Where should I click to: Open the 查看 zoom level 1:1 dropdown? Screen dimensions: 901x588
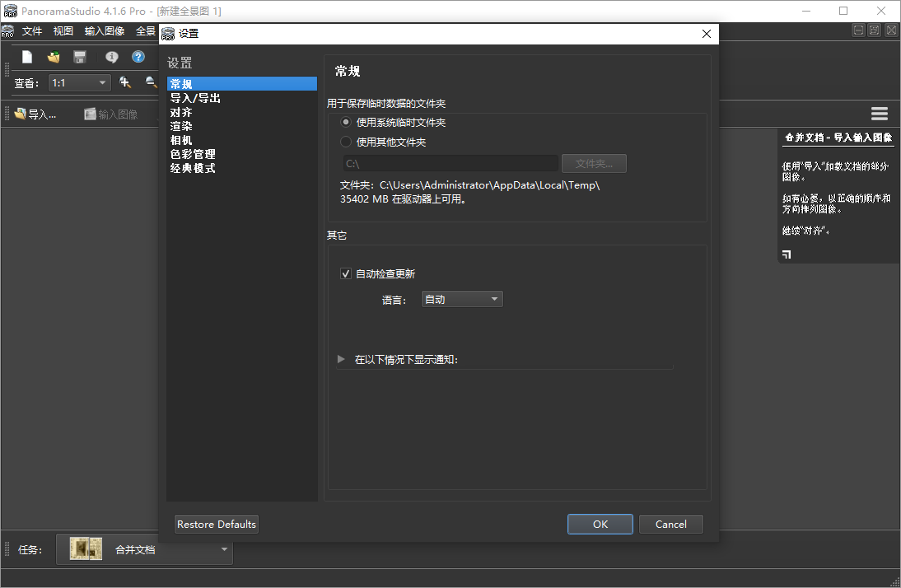80,83
